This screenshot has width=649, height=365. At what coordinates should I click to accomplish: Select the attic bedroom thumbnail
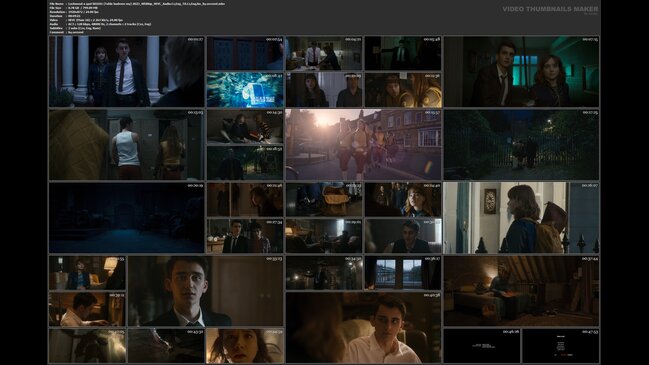pos(522,291)
